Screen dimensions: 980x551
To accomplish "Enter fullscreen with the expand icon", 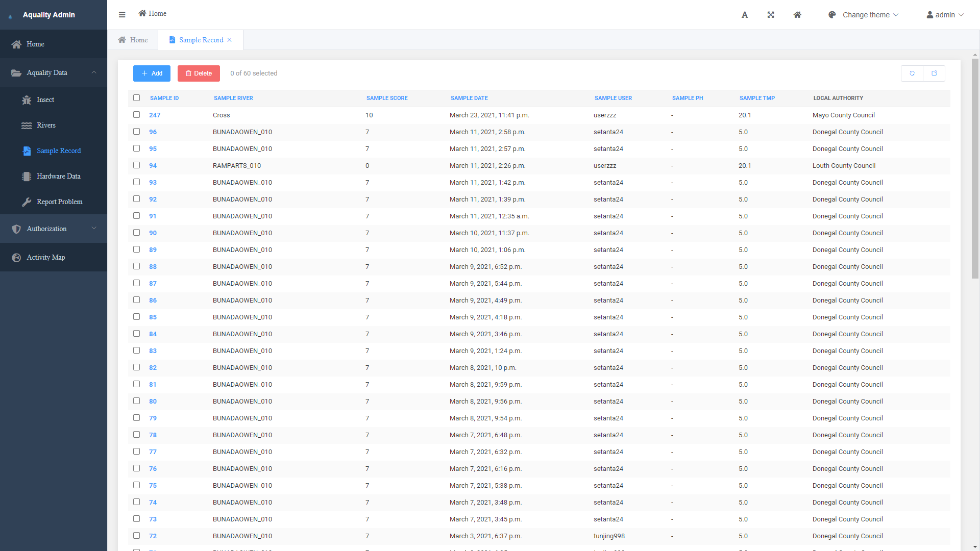I will pos(771,15).
